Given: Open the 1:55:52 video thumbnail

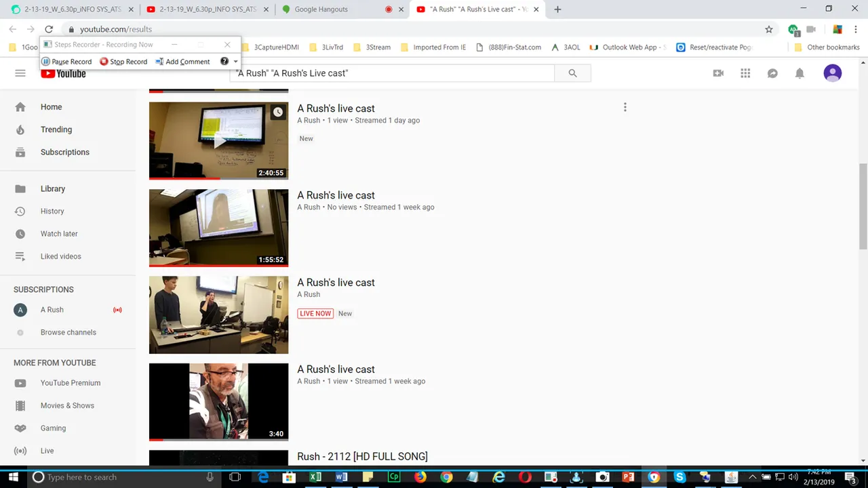Looking at the screenshot, I should [x=218, y=228].
